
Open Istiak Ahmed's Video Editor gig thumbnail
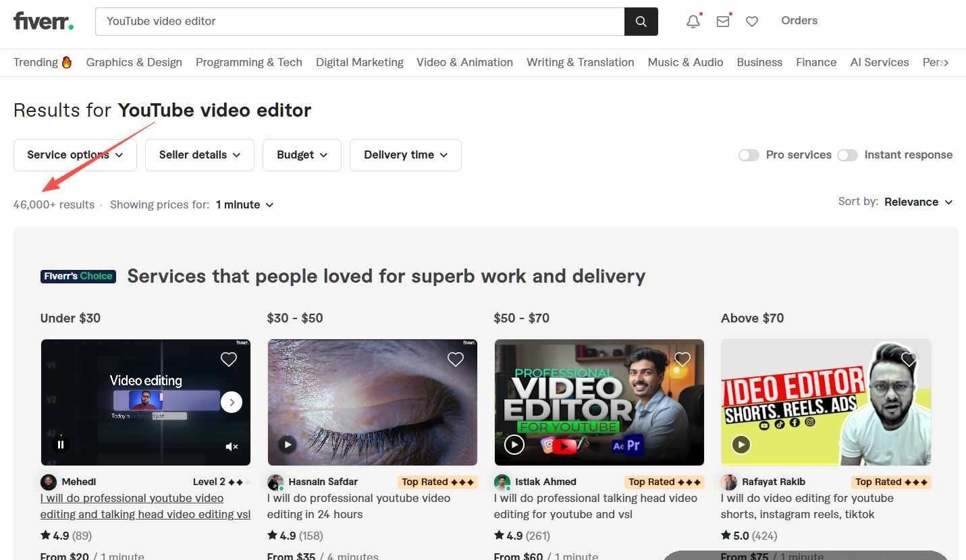[x=599, y=402]
